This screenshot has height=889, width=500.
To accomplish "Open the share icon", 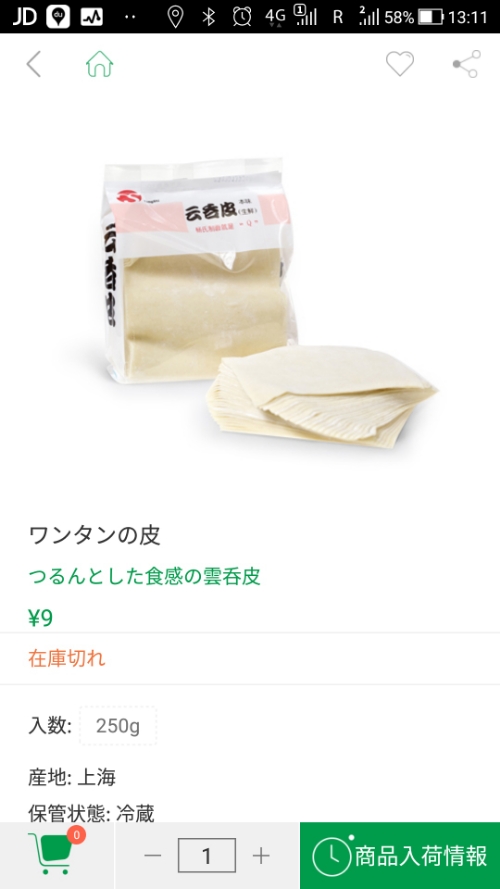I will (x=467, y=64).
